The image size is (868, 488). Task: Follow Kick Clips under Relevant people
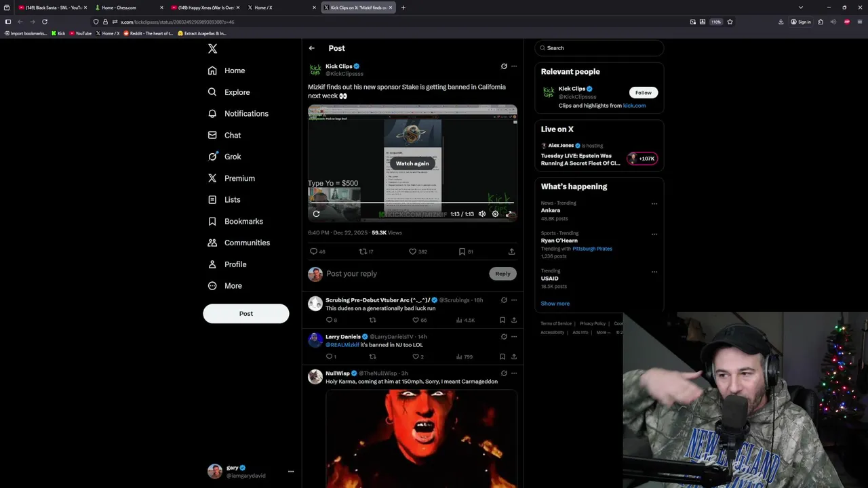[644, 93]
